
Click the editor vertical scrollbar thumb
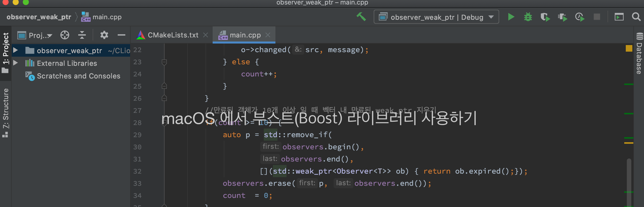coord(629,182)
